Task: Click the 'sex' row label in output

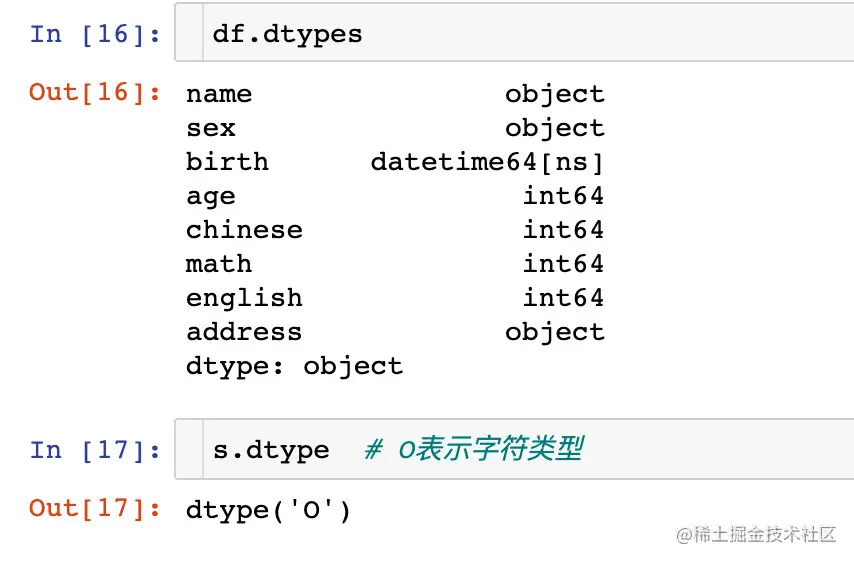Action: click(211, 129)
